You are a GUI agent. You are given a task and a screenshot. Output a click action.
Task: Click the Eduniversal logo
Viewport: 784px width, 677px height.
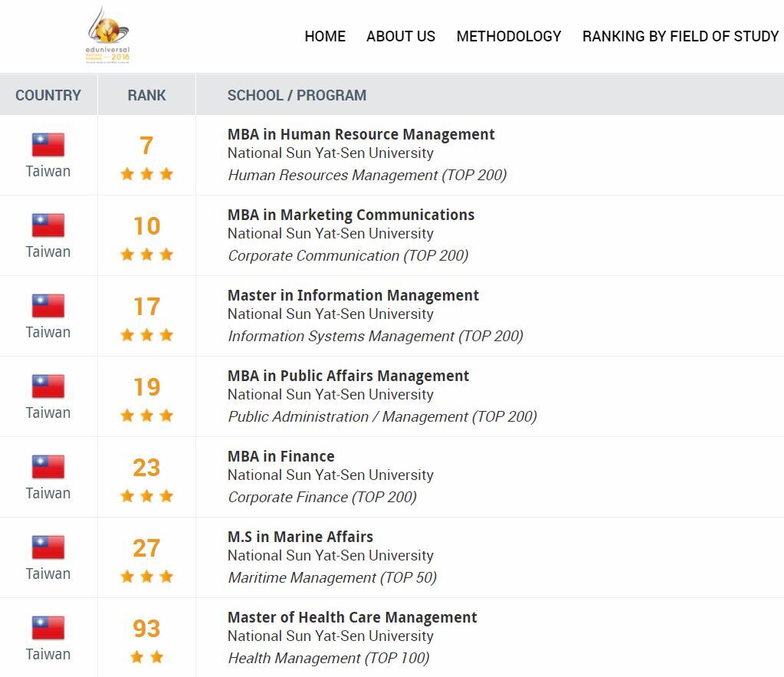pyautogui.click(x=108, y=35)
